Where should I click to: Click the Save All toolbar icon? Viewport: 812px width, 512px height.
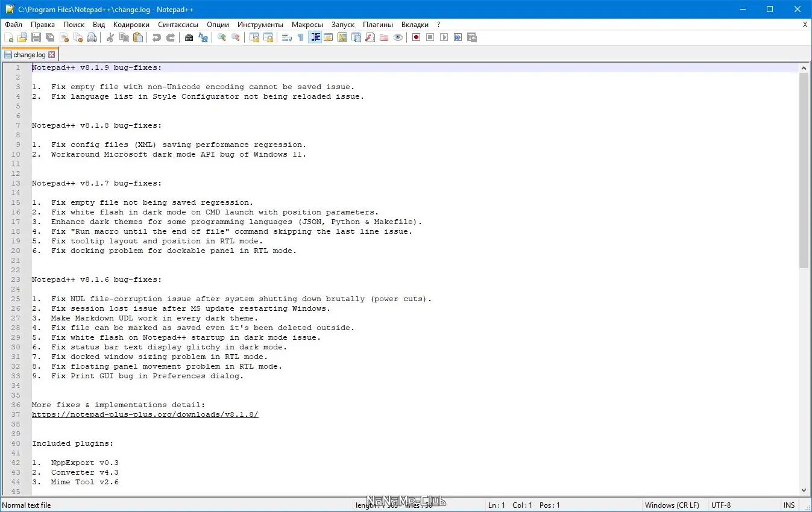point(50,37)
